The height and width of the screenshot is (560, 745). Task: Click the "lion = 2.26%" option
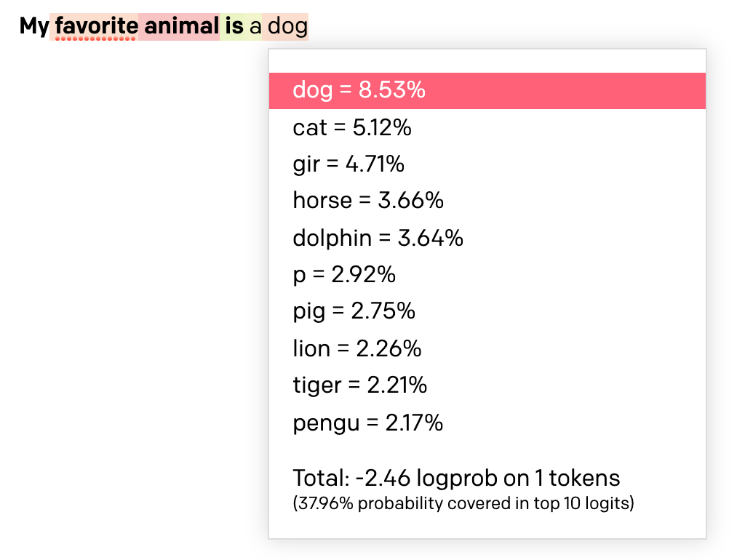point(356,348)
